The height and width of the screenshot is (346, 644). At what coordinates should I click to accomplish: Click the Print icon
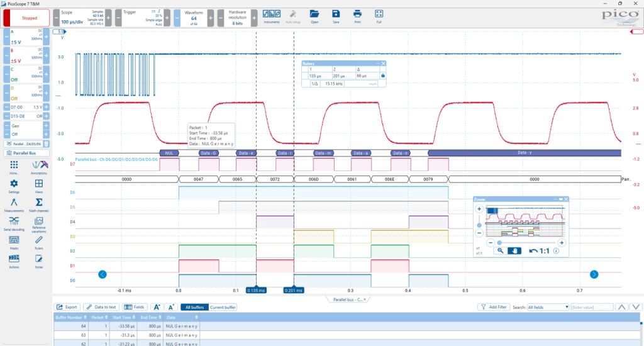point(357,16)
